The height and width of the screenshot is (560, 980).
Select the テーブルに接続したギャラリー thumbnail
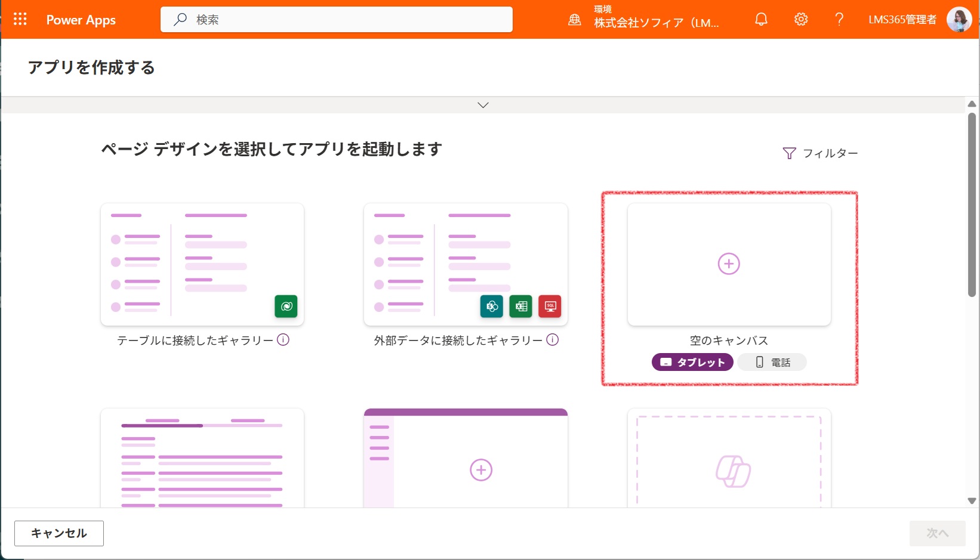coord(202,264)
